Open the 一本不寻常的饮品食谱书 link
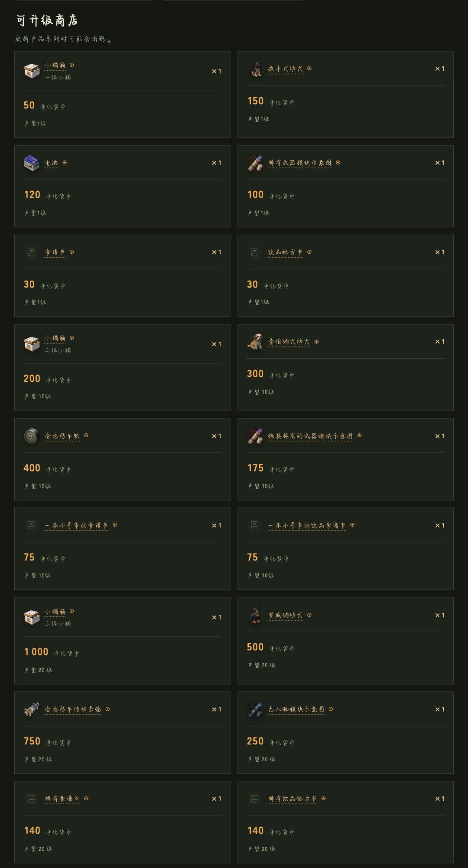 click(x=307, y=525)
